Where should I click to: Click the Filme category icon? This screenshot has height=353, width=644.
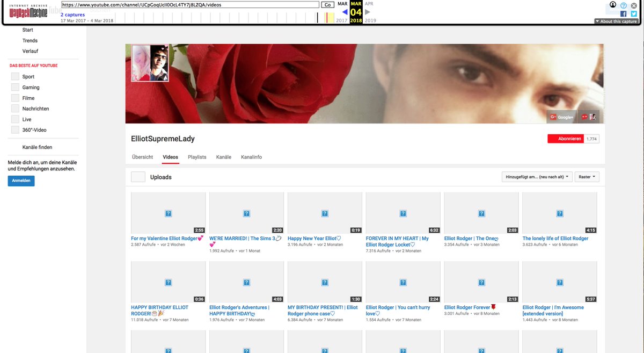point(15,98)
